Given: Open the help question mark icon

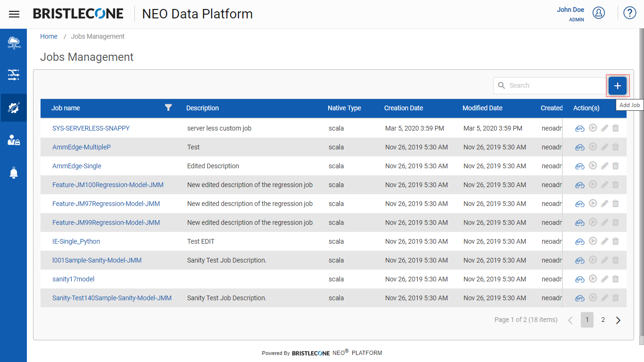Looking at the screenshot, I should [x=630, y=13].
